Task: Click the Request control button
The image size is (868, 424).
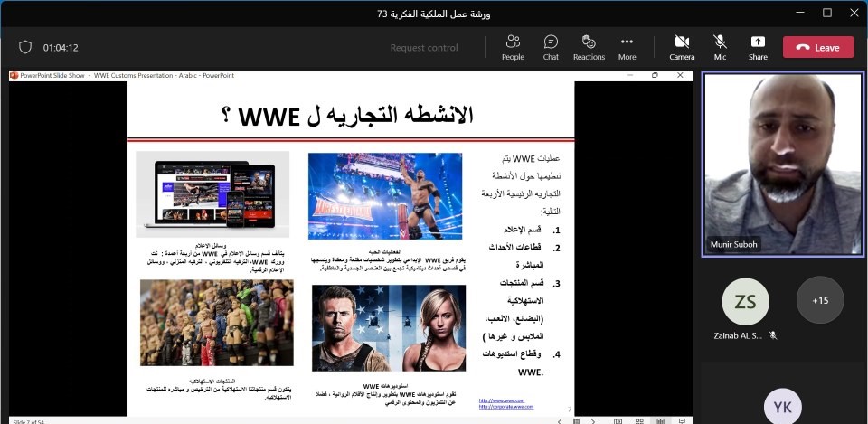Action: pos(424,48)
